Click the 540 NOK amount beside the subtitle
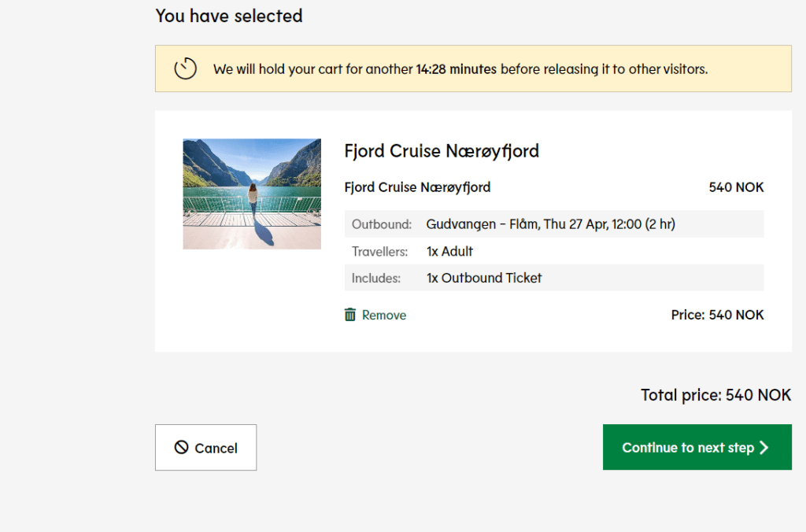This screenshot has width=806, height=532. coord(736,187)
